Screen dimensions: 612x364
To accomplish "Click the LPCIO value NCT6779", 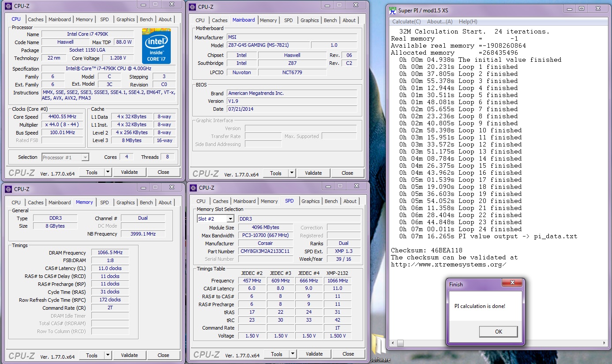I will pyautogui.click(x=292, y=73).
